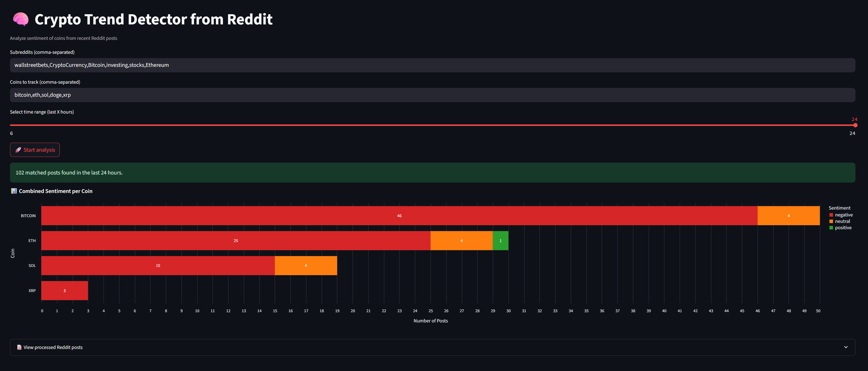Viewport: 868px width, 371px height.
Task: Click the time range slider handle
Action: (x=855, y=125)
